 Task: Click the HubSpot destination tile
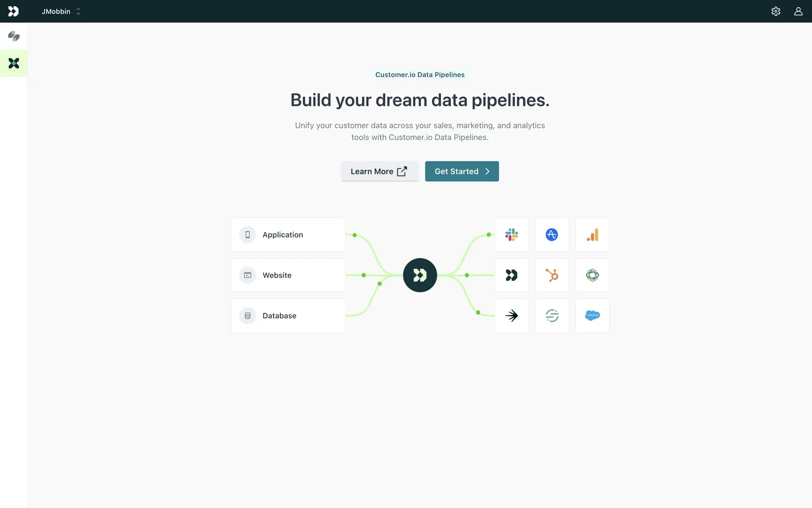click(552, 275)
